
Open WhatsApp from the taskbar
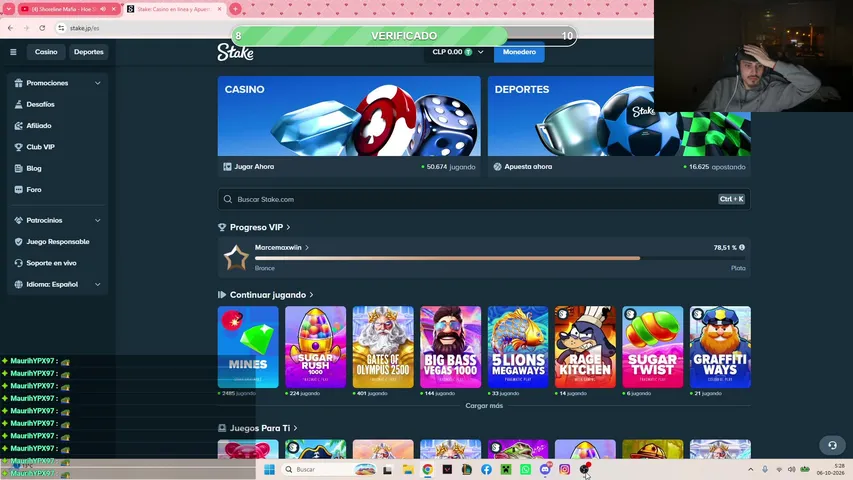[x=526, y=469]
